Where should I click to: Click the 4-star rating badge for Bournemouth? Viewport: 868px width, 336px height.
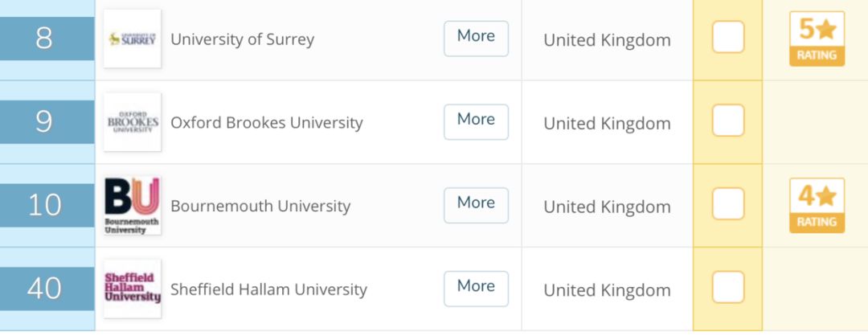click(x=817, y=205)
